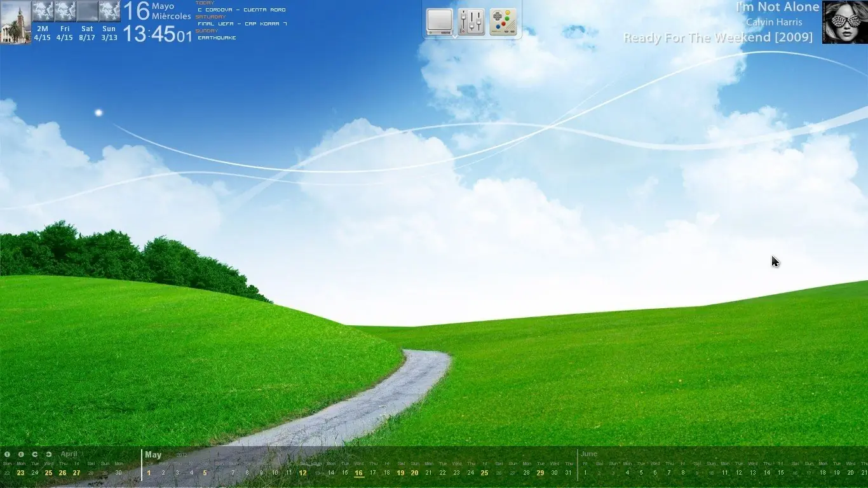The height and width of the screenshot is (488, 868).
Task: Click artist name Calvin Harris
Action: pyautogui.click(x=774, y=22)
